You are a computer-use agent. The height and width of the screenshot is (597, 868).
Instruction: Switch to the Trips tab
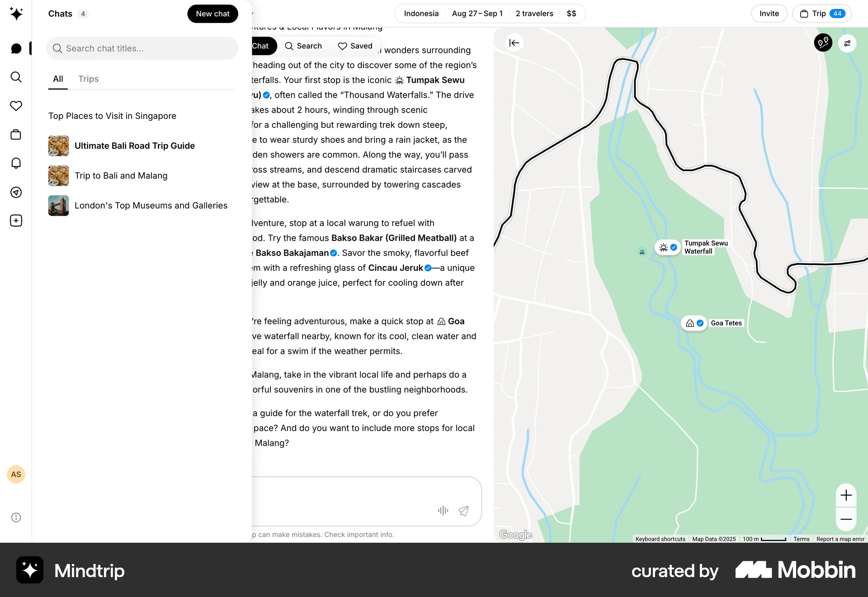88,79
